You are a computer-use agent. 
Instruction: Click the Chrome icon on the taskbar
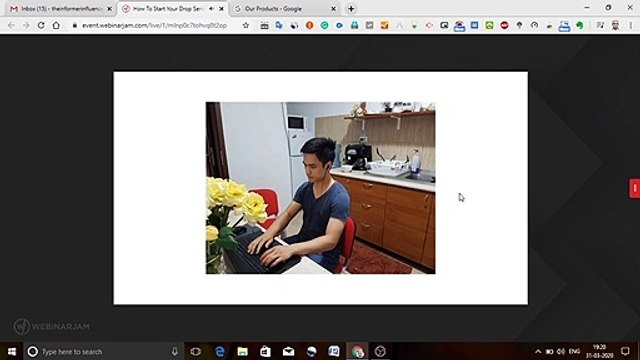click(x=357, y=351)
